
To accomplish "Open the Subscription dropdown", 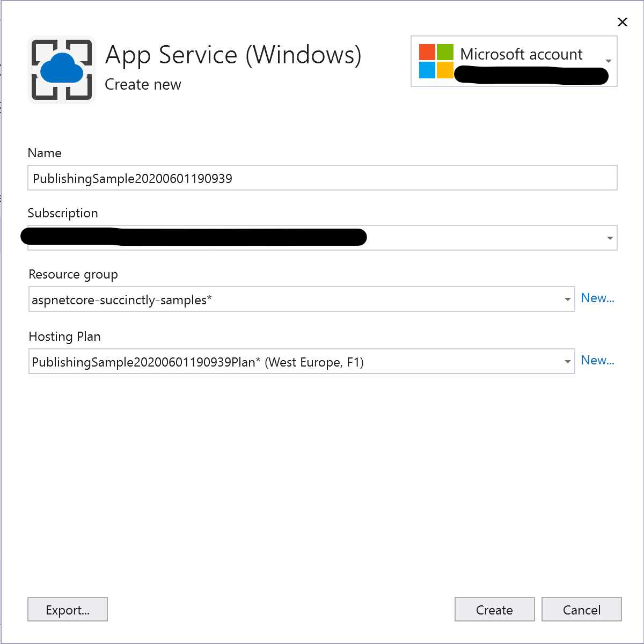I will point(609,237).
